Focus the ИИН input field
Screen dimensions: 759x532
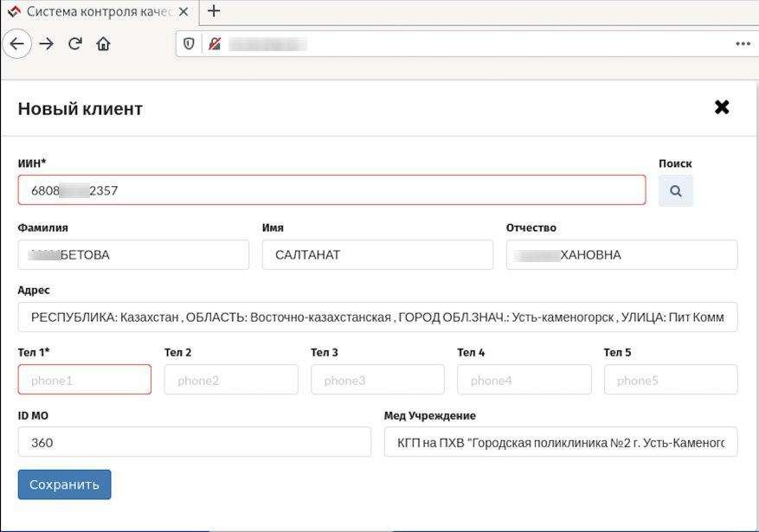click(x=331, y=190)
